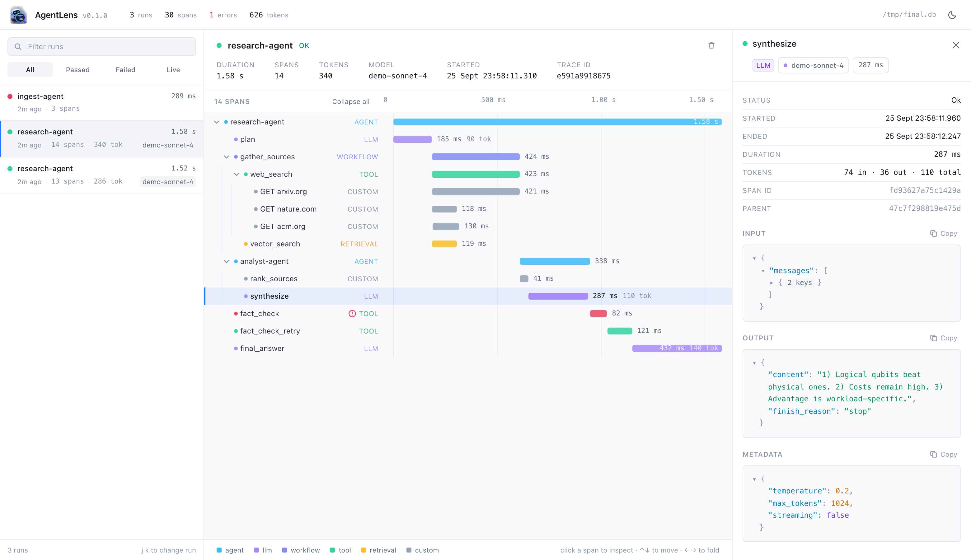Click the trace ID e591a9918675
Screen dimensions: 971x560
click(584, 76)
